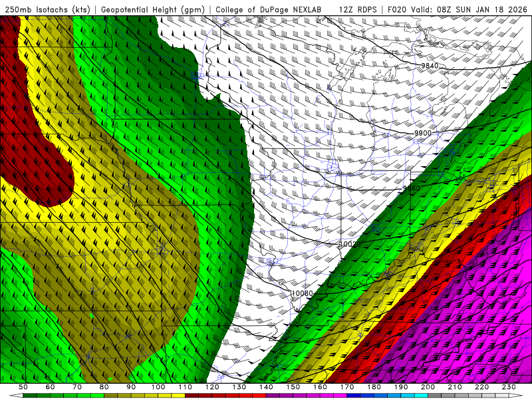This screenshot has width=532, height=399.
Task: Click the dark olive 80-85 kt legend swatch
Action: pos(110,396)
